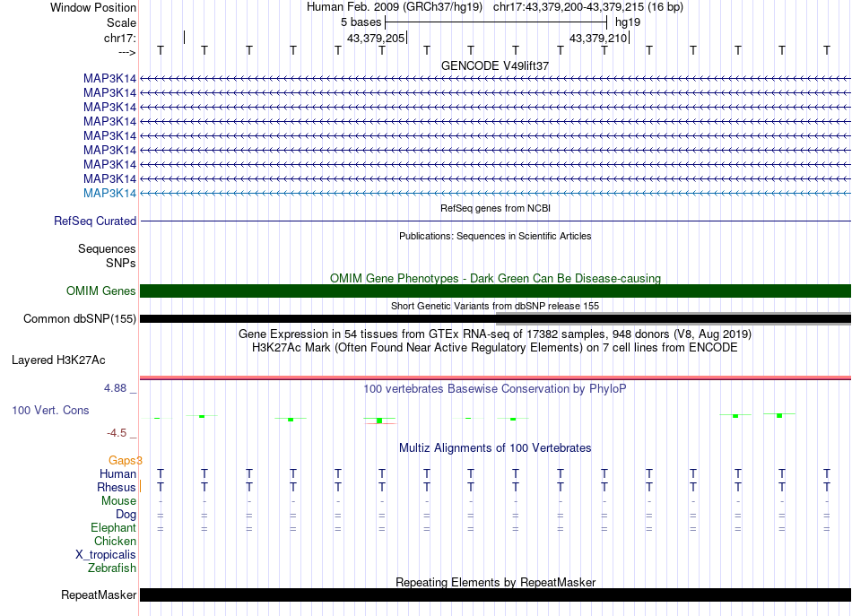Click the 'SNPs' track label
Screen dimensions: 852x616
(121, 263)
